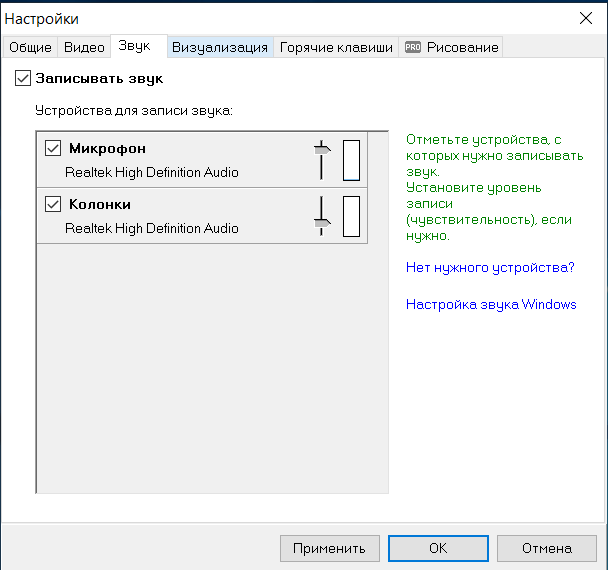Click the Микрофон volume level meter
The image size is (608, 570).
tap(351, 160)
